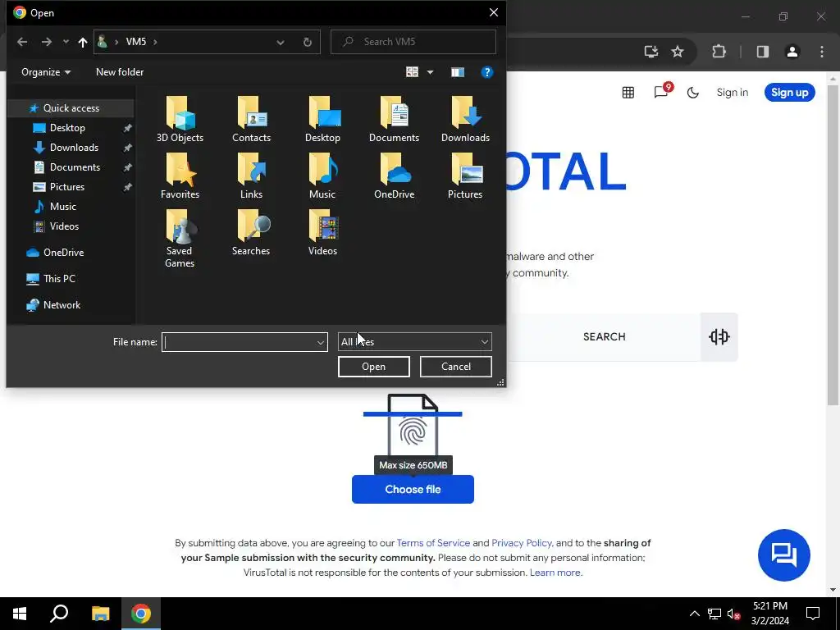
Task: Click the Choose file button
Action: (x=413, y=489)
